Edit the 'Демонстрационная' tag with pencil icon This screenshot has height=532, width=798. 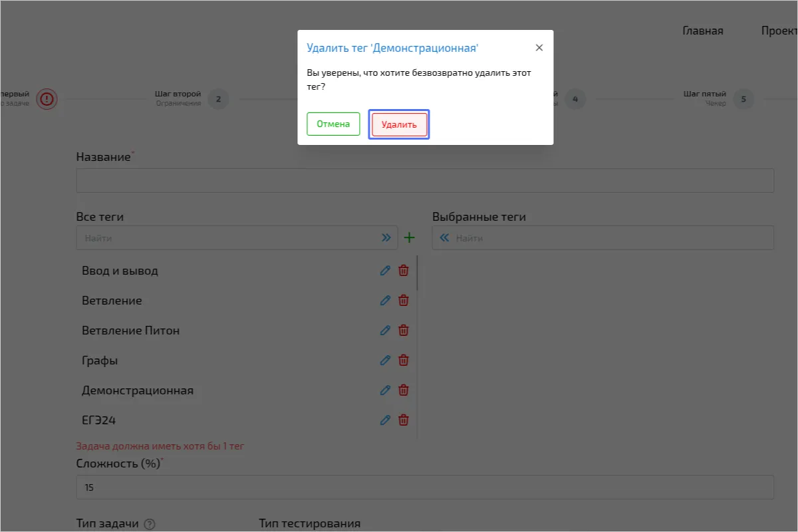tap(385, 390)
